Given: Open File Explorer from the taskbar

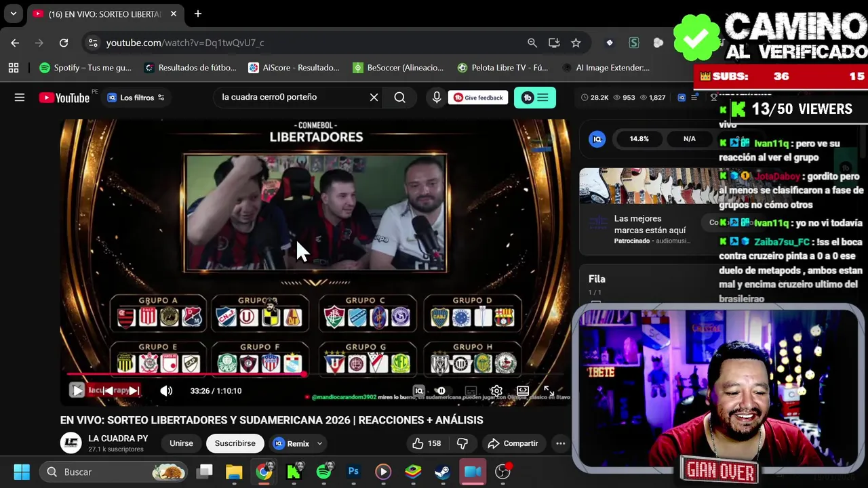Looking at the screenshot, I should 234,472.
